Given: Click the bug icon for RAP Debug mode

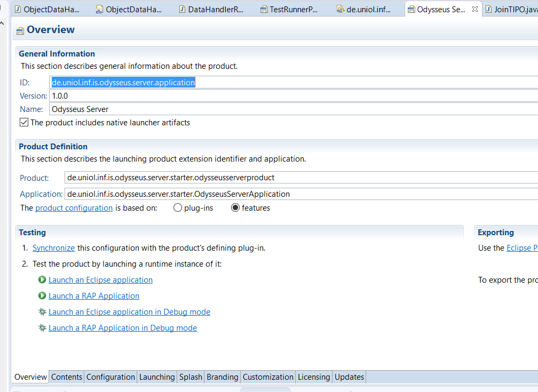Looking at the screenshot, I should point(42,328).
